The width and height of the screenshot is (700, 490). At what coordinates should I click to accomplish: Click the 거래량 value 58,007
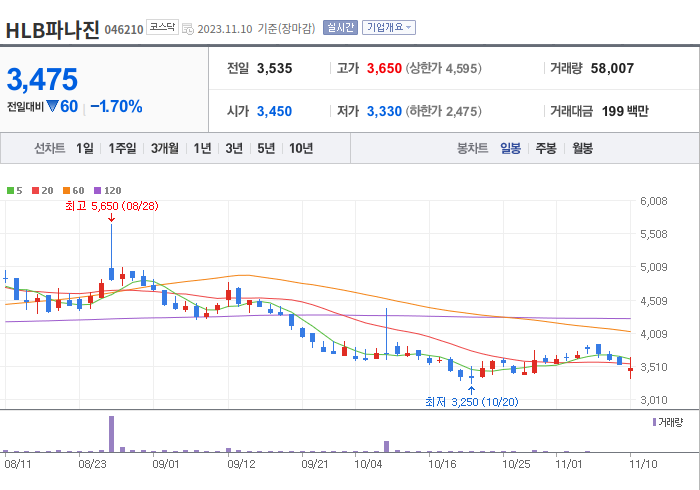[612, 68]
